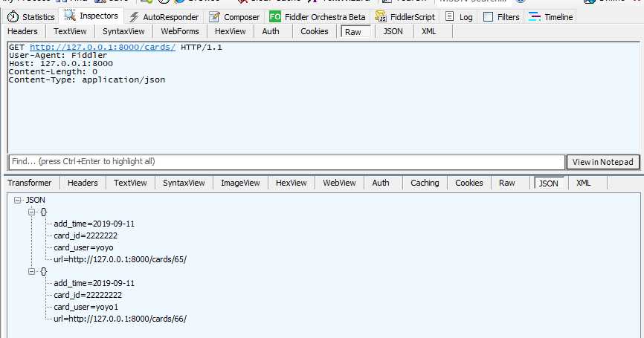
Task: Open request TextView tab
Action: coord(70,31)
